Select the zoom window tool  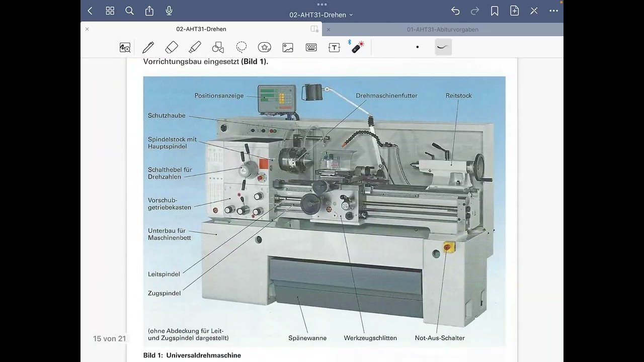click(125, 47)
